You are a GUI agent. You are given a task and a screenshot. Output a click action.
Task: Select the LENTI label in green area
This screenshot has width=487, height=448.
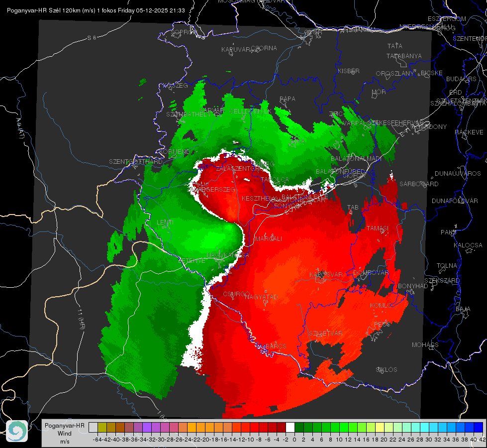tap(165, 223)
